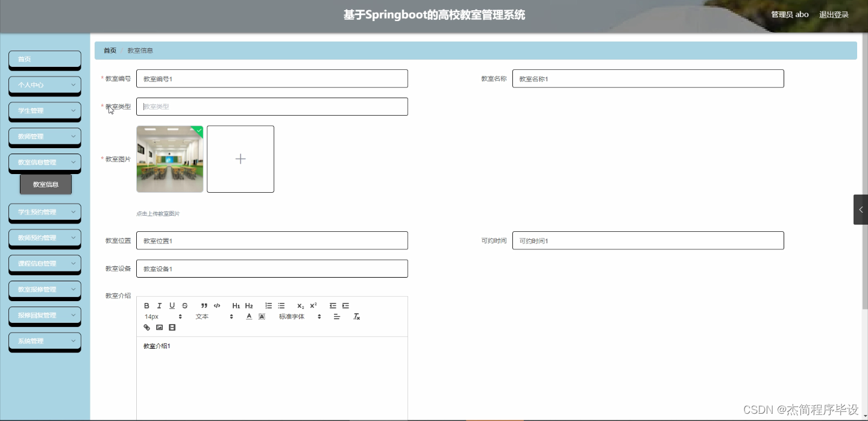Apply strikethrough to the editor text

[184, 306]
